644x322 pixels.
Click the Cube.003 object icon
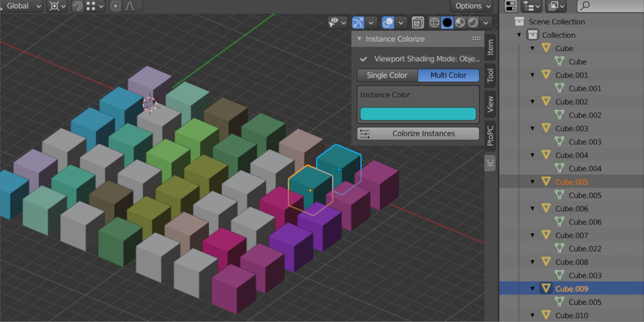click(x=546, y=129)
